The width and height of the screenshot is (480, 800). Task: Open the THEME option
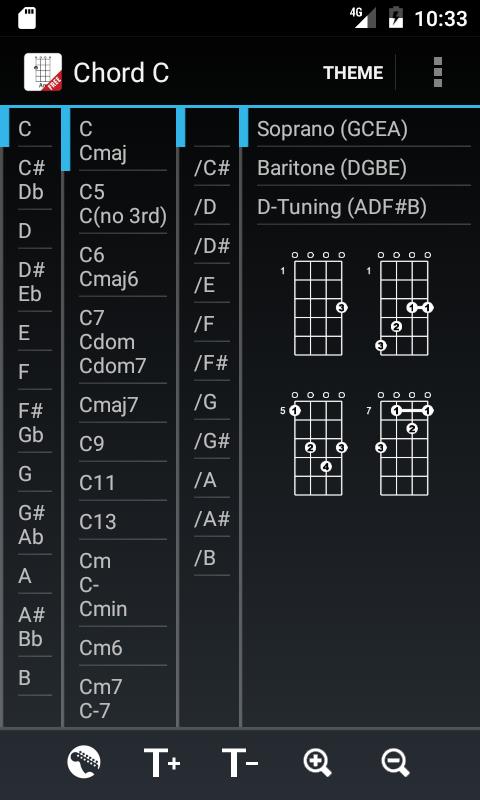pos(352,72)
